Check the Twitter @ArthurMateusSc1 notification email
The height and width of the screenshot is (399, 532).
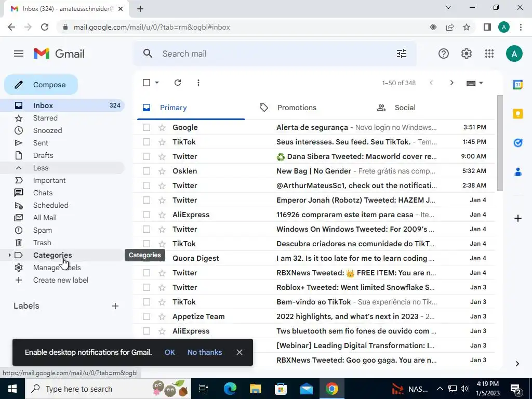147,185
